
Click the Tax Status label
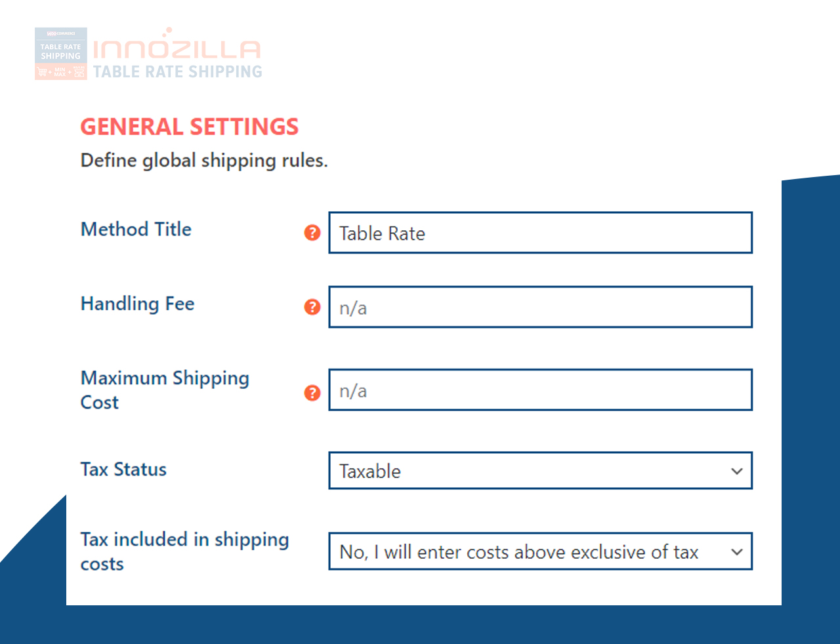coord(123,470)
